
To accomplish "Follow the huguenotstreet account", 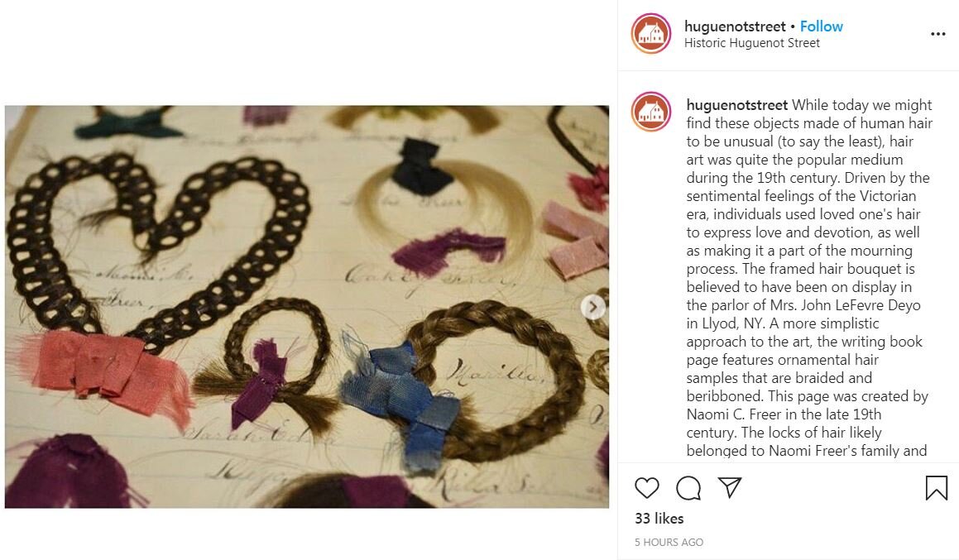I will [822, 26].
